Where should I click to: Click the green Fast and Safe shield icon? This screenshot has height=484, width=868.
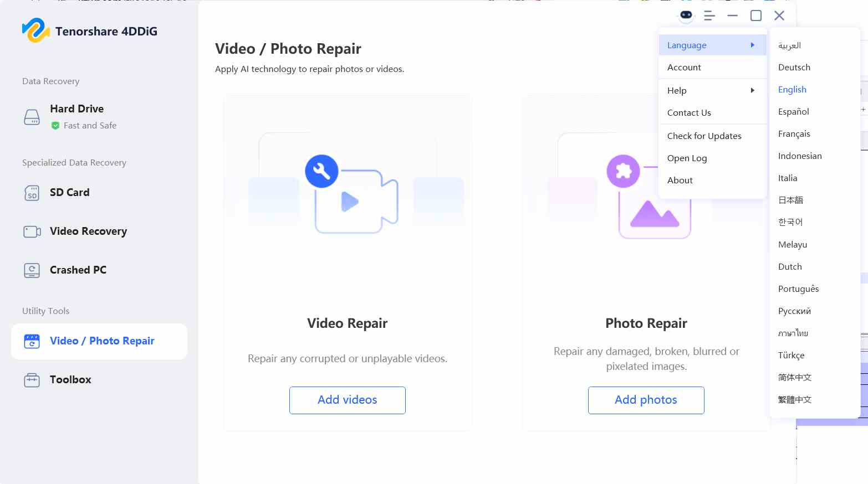coord(55,126)
